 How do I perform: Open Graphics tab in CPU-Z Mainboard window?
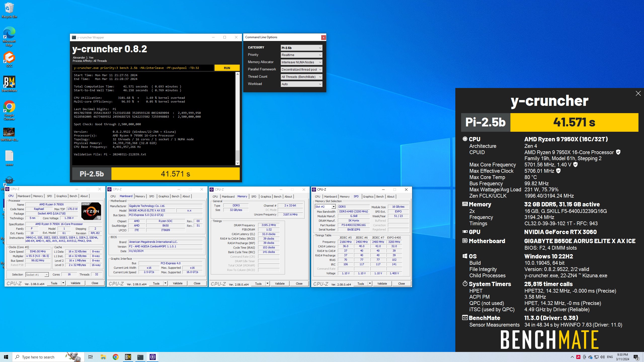pos(164,196)
